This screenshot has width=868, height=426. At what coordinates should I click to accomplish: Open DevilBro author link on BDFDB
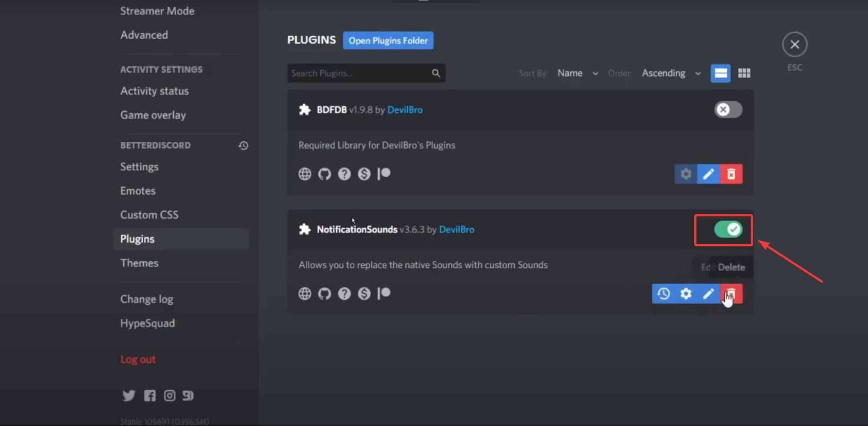coord(405,110)
